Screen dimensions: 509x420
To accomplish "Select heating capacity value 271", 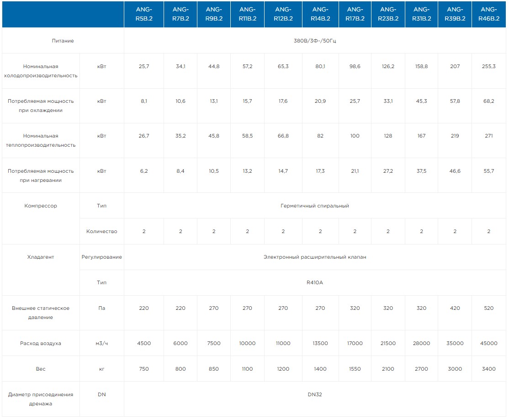I will click(x=488, y=136).
